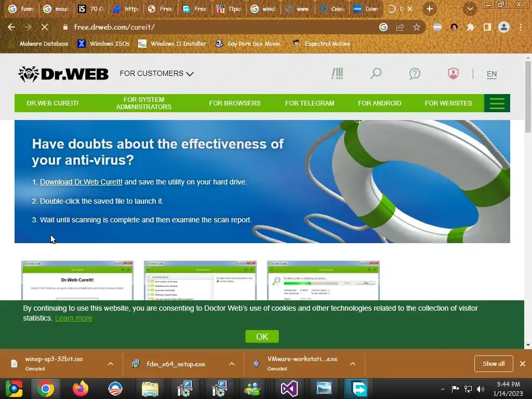Open the Chrome three-dot menu
The image size is (532, 399).
[x=521, y=27]
